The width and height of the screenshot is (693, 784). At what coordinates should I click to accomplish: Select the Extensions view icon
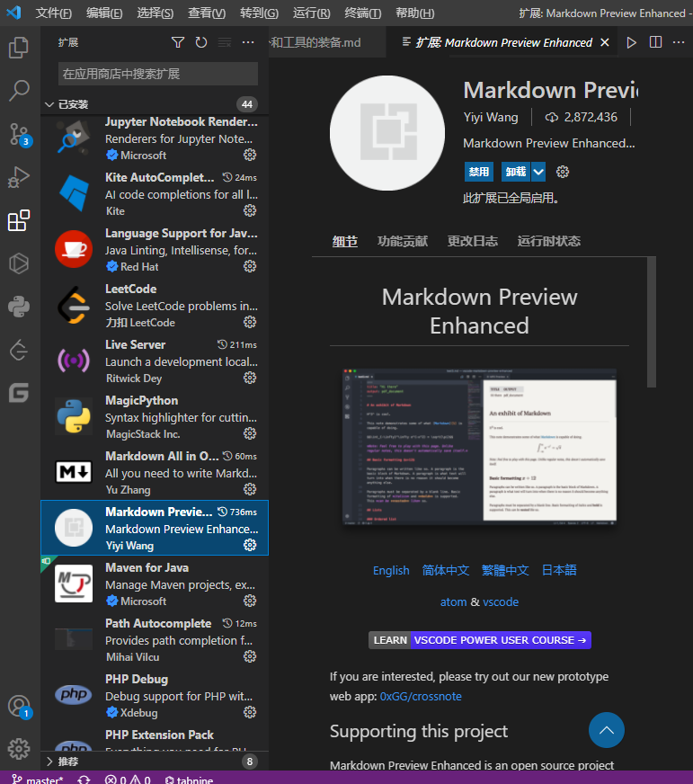[x=19, y=220]
